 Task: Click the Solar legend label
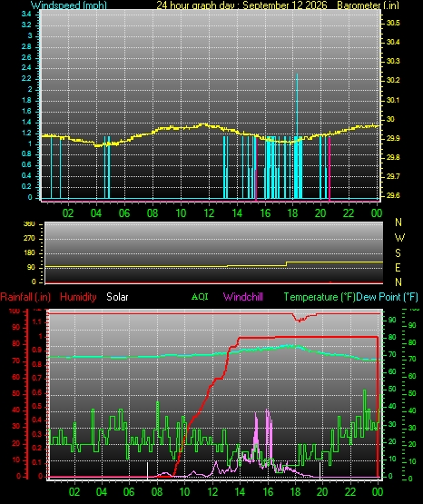(x=117, y=297)
